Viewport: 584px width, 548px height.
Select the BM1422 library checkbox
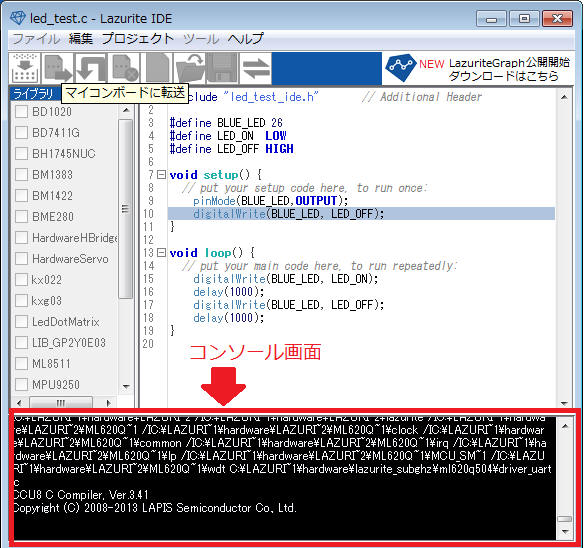click(x=22, y=195)
